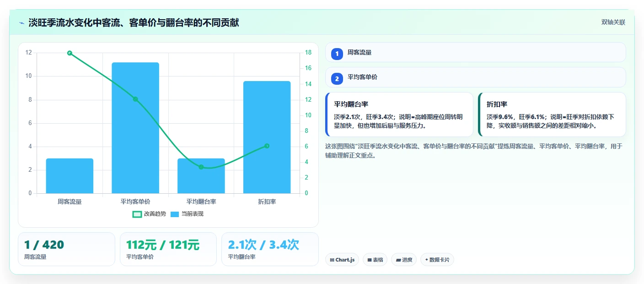Click the 12 tick on the left axis
Screen dimensions: 644x284
click(x=28, y=53)
